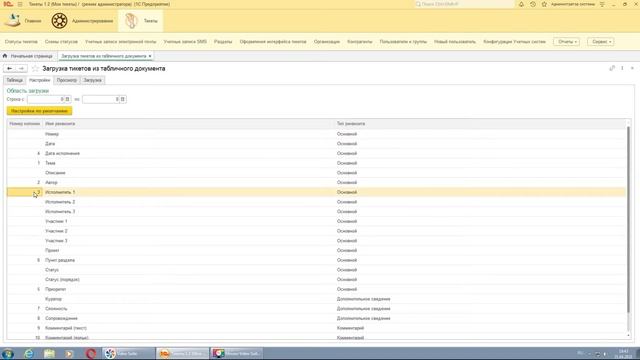Select the Исполнитель 2 row
The width and height of the screenshot is (640, 360).
[x=316, y=202]
